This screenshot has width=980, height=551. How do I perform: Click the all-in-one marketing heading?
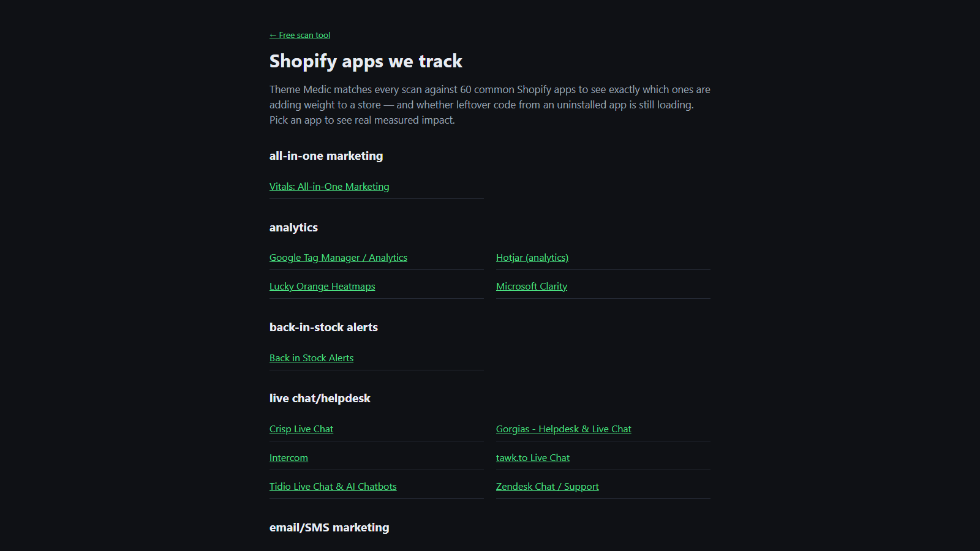click(x=326, y=156)
